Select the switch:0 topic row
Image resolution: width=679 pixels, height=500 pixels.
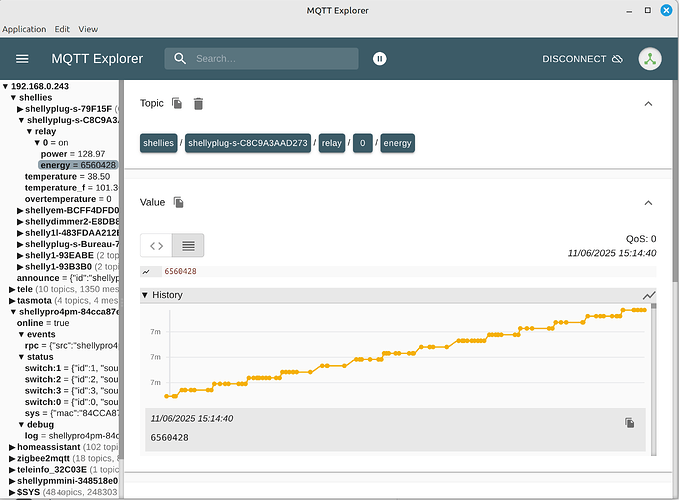(x=71, y=402)
